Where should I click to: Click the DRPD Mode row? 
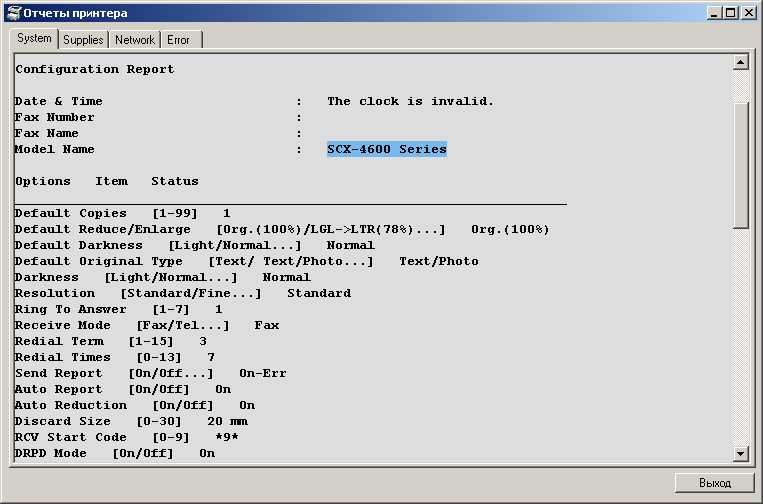coord(115,453)
